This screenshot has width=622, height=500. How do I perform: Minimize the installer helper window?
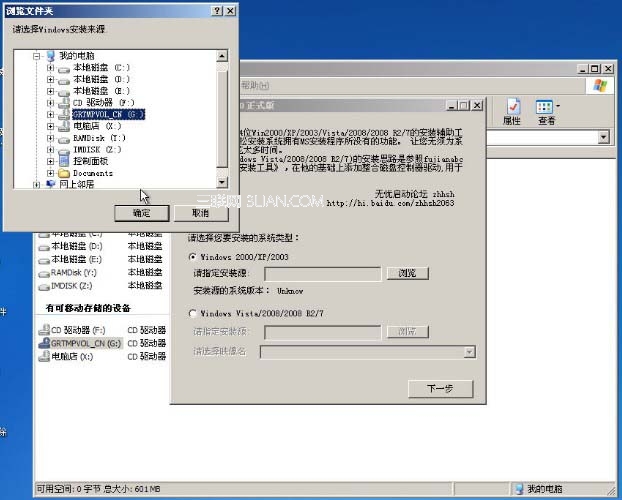(451, 106)
